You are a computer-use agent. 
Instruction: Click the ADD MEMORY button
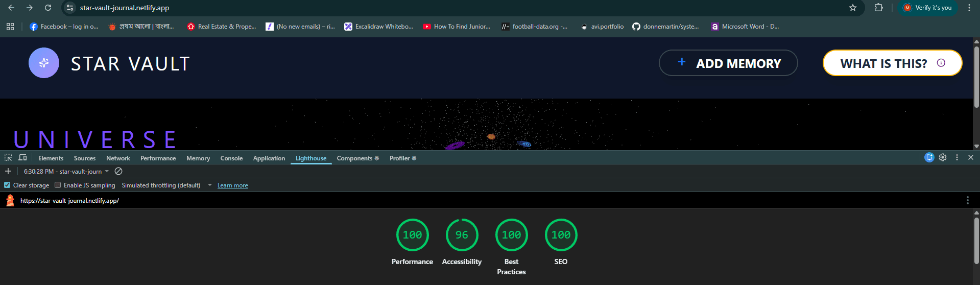(728, 63)
